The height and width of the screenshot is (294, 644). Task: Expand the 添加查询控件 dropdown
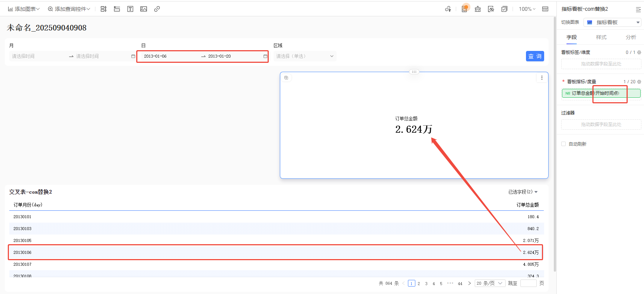69,9
